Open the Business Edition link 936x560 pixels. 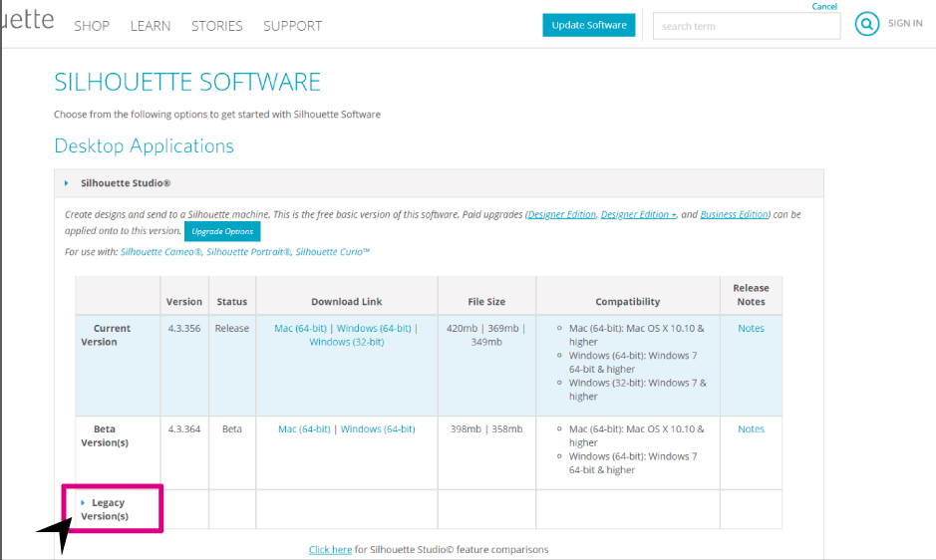pyautogui.click(x=735, y=214)
